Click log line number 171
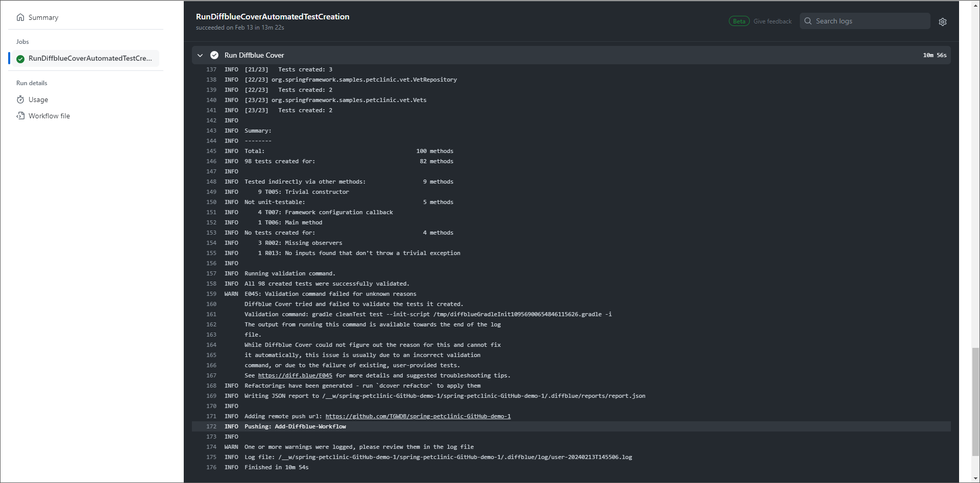Image resolution: width=980 pixels, height=483 pixels. 211,416
